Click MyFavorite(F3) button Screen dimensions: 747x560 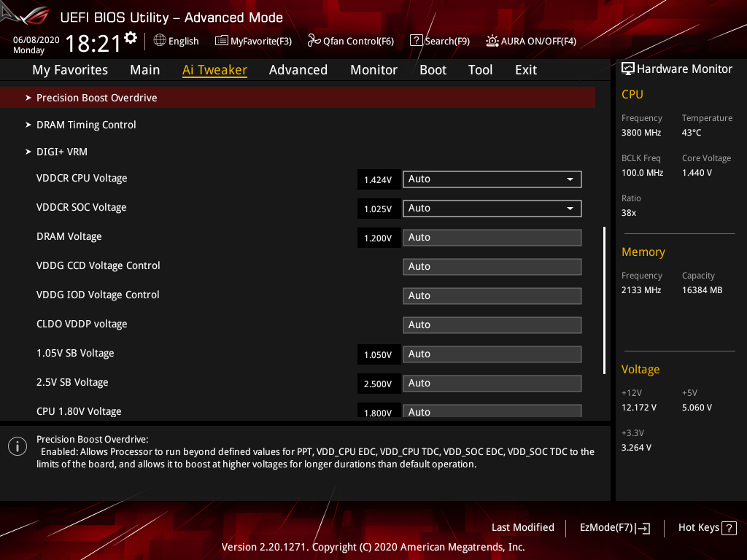coord(253,41)
